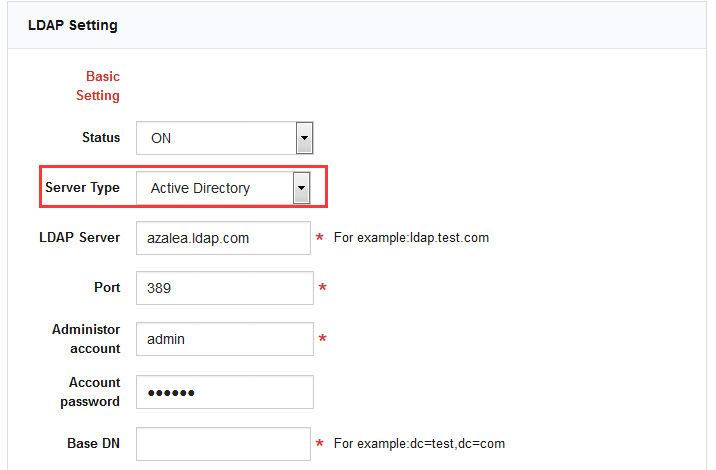Select the red Basic Setting heading
This screenshot has width=716, height=470.
(x=98, y=86)
